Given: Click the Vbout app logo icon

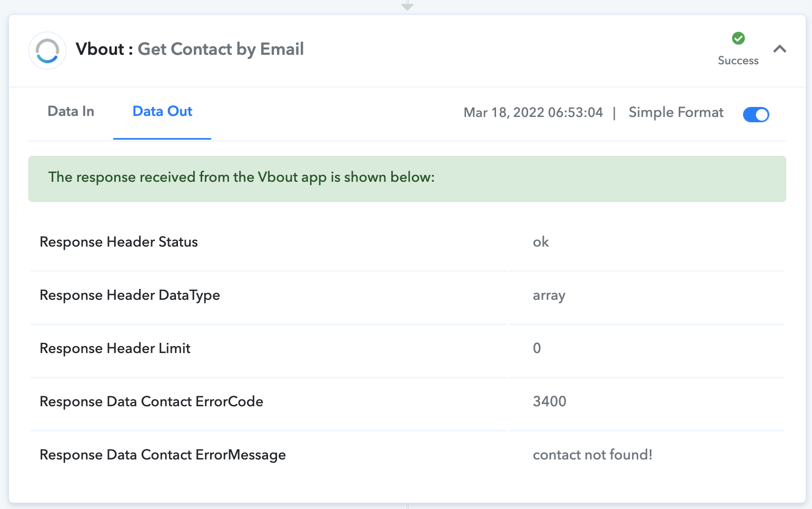Looking at the screenshot, I should click(47, 51).
